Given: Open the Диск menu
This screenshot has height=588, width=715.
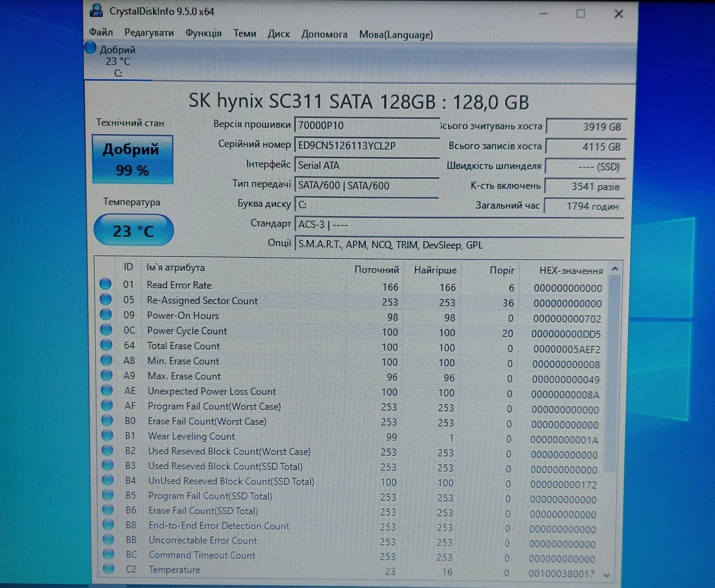Looking at the screenshot, I should point(279,34).
